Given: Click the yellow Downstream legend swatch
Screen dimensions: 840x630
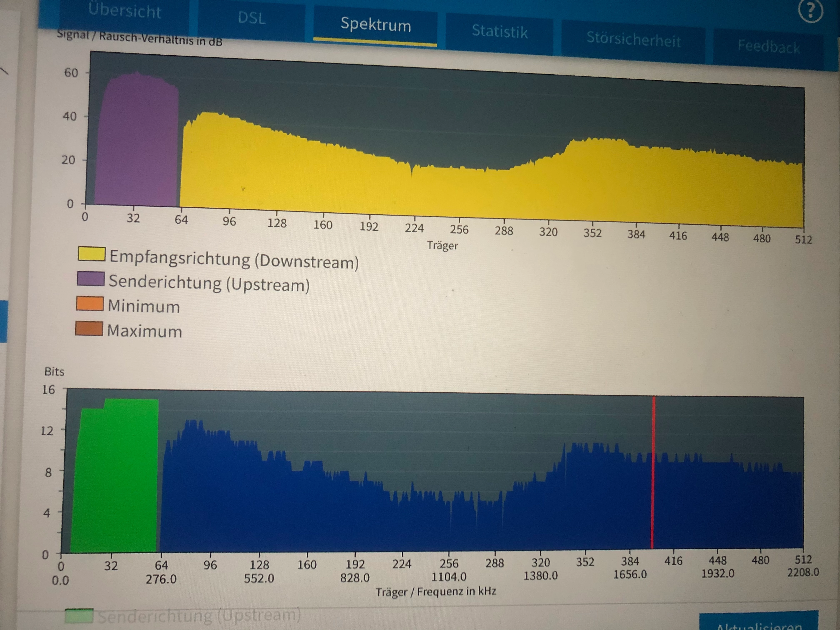Looking at the screenshot, I should click(x=91, y=254).
